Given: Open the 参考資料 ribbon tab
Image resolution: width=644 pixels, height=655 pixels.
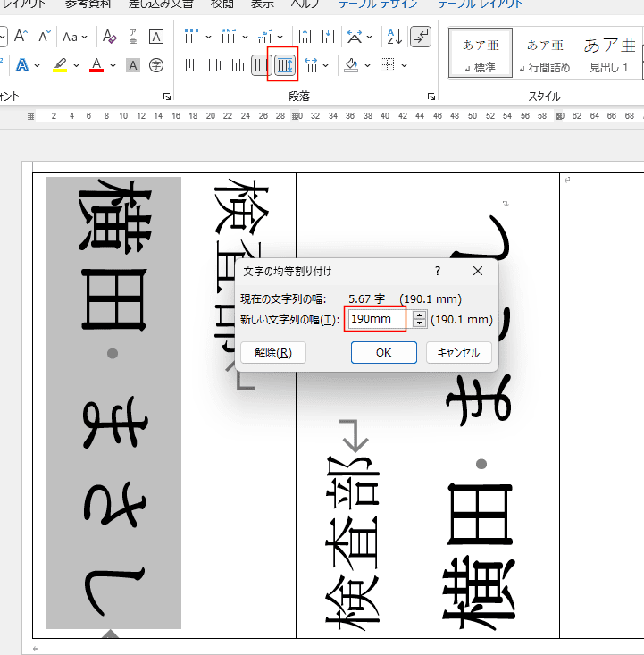Looking at the screenshot, I should pyautogui.click(x=88, y=4).
